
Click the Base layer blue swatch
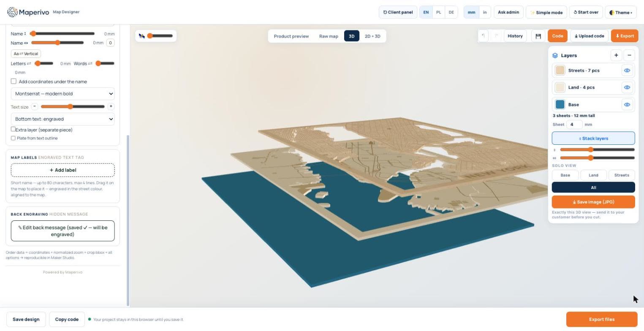[x=560, y=105]
